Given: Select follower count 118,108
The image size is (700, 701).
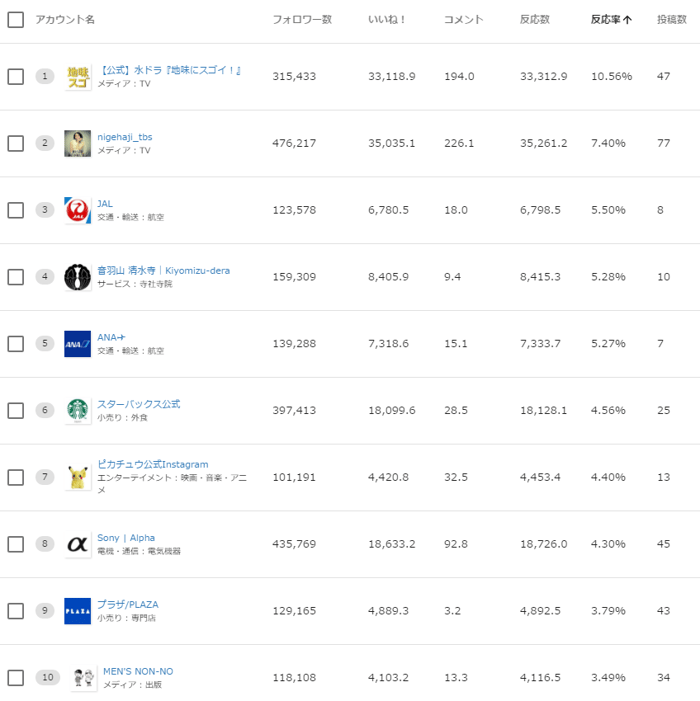Looking at the screenshot, I should [294, 678].
